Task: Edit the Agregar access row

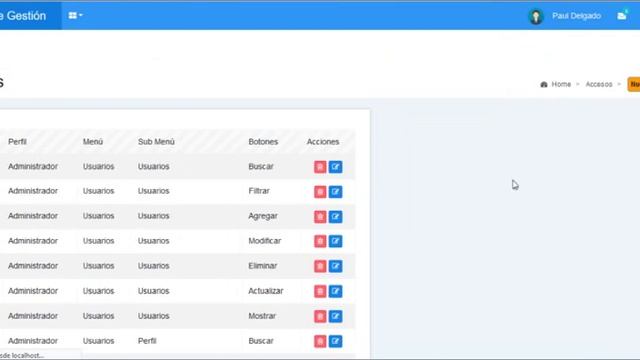Action: click(x=336, y=217)
